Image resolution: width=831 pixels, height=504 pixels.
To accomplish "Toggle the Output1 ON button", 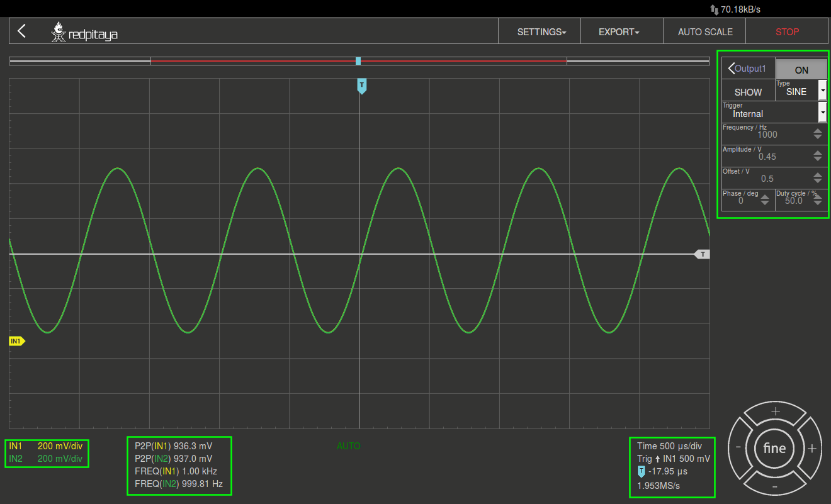I will click(801, 70).
